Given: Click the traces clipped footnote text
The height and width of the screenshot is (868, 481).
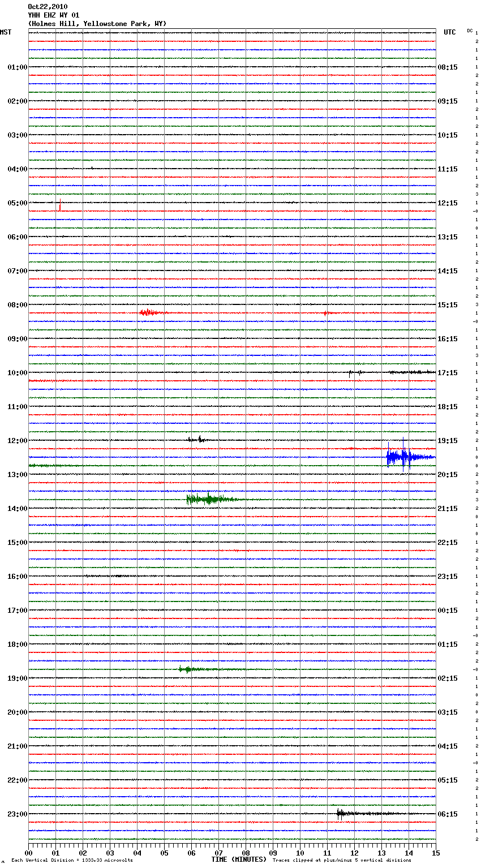Looking at the screenshot, I should (x=342, y=861).
